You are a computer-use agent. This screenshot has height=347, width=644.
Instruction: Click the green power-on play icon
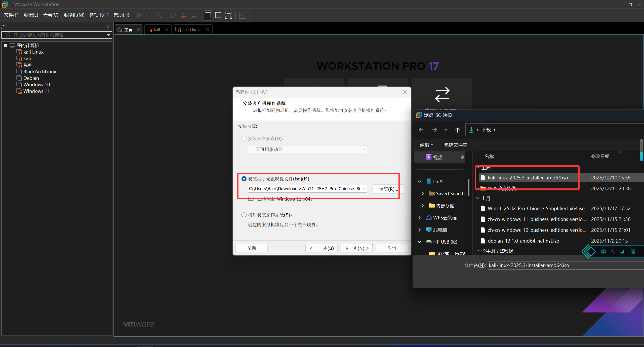coord(140,15)
